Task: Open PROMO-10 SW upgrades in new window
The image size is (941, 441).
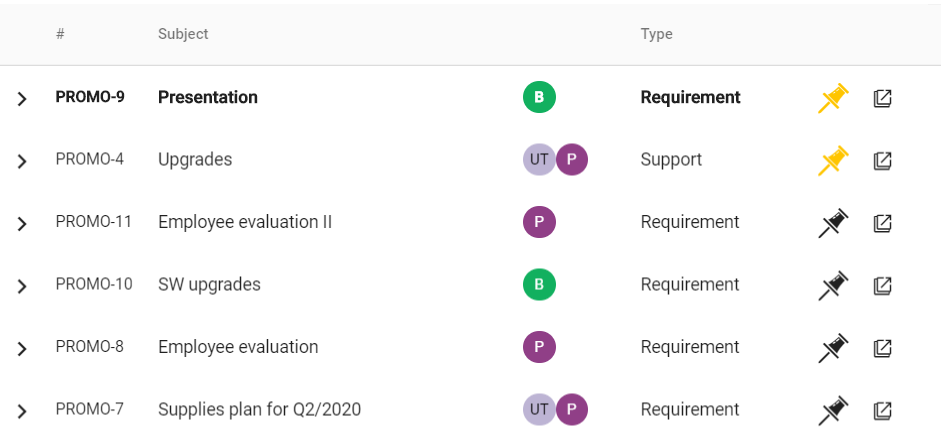Action: point(882,285)
